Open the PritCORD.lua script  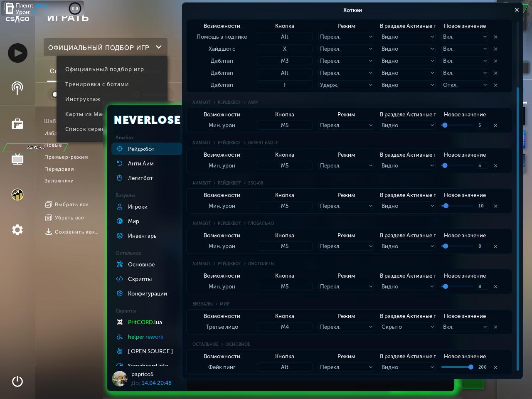tap(144, 322)
